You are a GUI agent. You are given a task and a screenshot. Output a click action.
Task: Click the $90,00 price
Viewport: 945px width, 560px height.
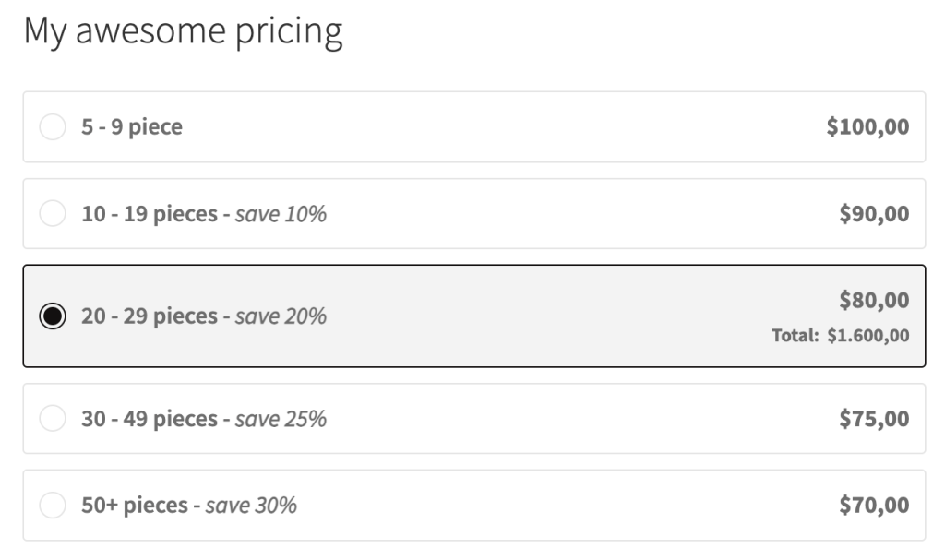click(x=874, y=214)
